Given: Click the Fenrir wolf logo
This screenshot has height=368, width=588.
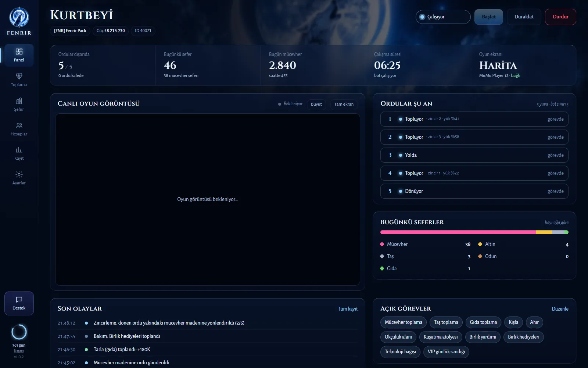Looking at the screenshot, I should [19, 17].
